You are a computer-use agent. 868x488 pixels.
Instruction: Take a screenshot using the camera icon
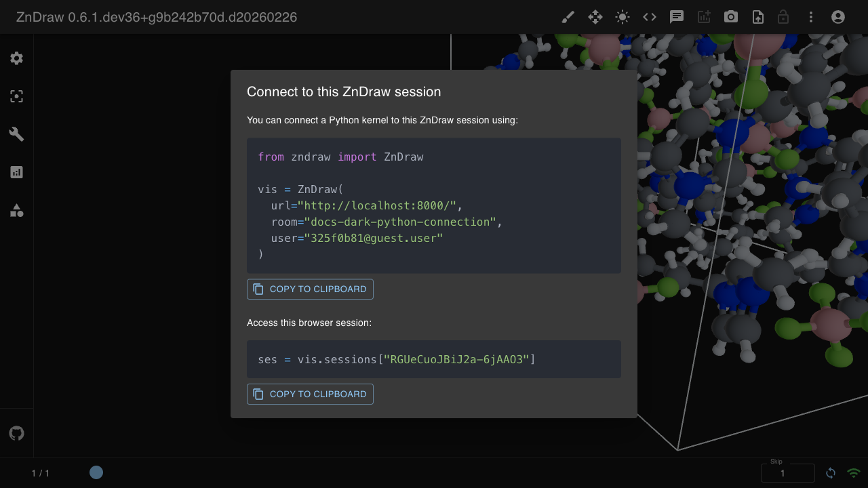730,17
